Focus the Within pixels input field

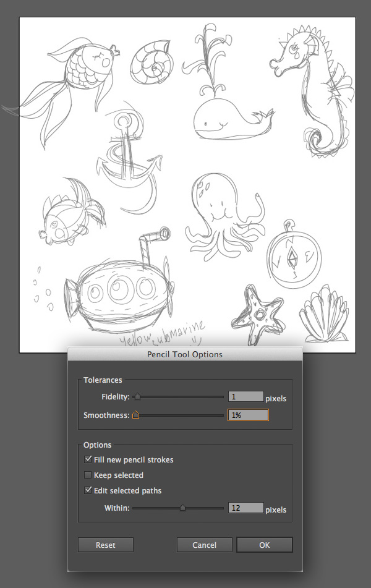click(x=245, y=508)
